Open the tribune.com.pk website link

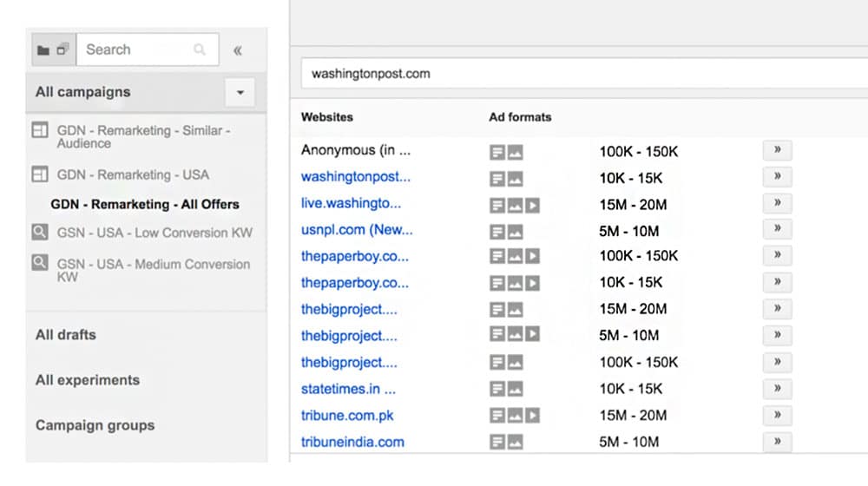click(347, 416)
